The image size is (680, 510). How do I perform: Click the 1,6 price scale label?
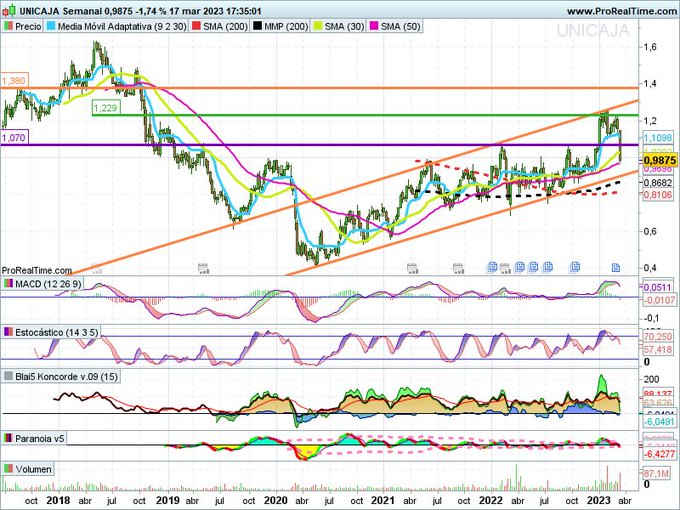(x=650, y=46)
